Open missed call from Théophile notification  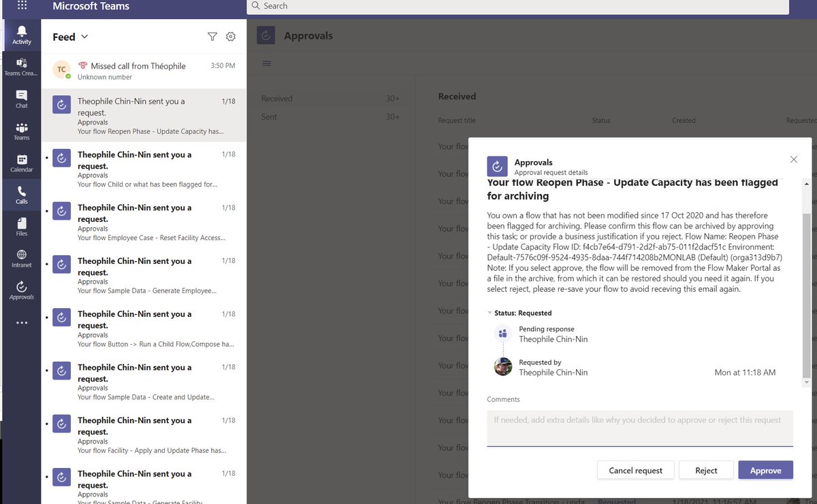(144, 71)
